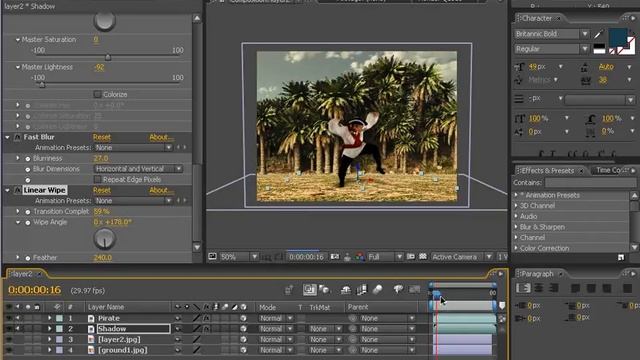
Task: Toggle 3D layer switch for [ground1.jpg]
Action: click(243, 350)
